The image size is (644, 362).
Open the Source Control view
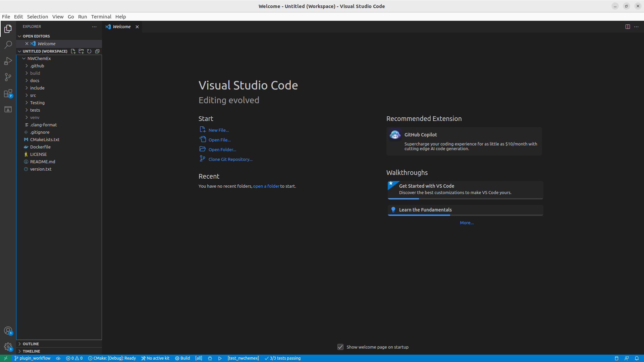click(8, 77)
